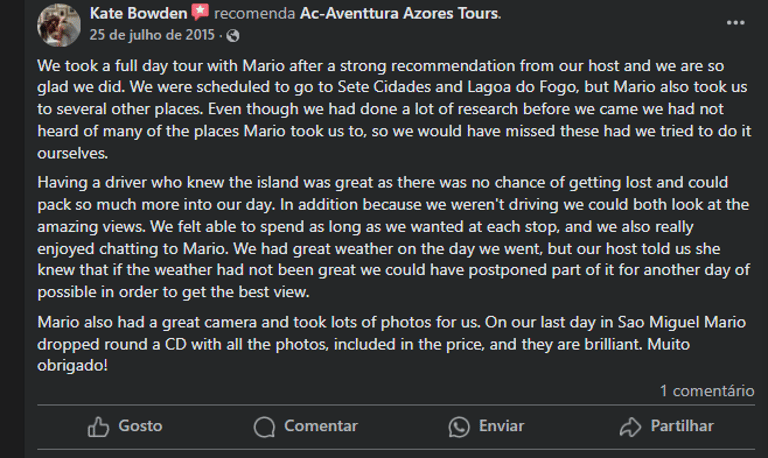Click the word "recomenda" in the post header
Image resolution: width=768 pixels, height=458 pixels.
point(254,13)
